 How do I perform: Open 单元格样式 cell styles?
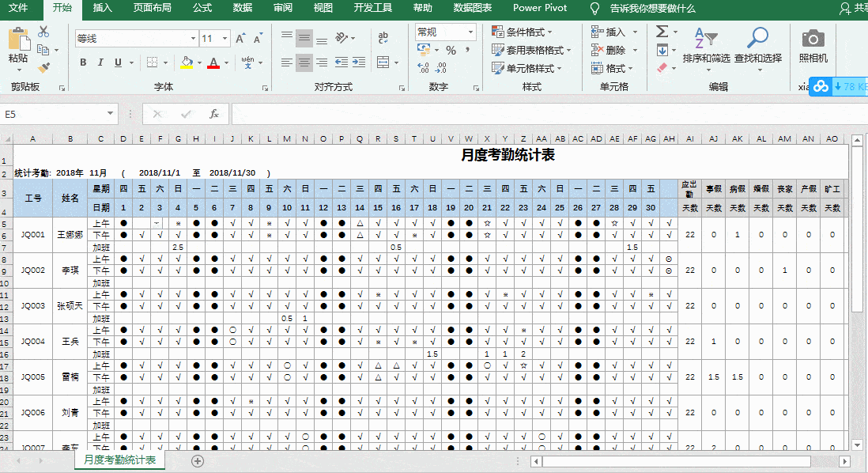[527, 68]
